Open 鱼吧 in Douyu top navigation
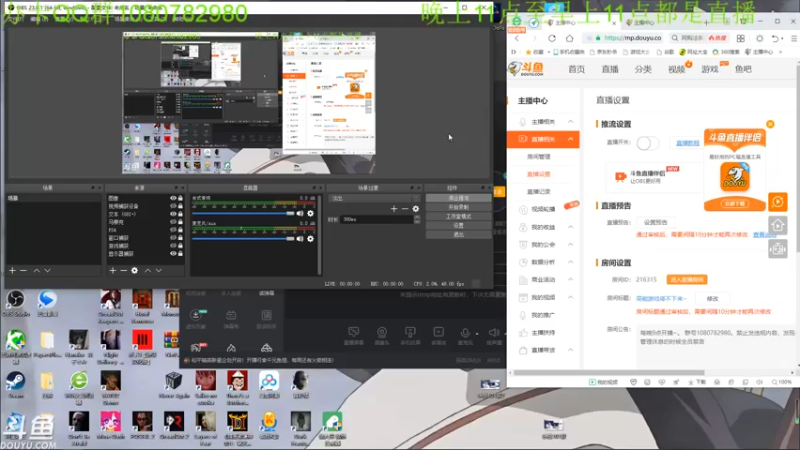This screenshot has height=450, width=800. tap(743, 69)
